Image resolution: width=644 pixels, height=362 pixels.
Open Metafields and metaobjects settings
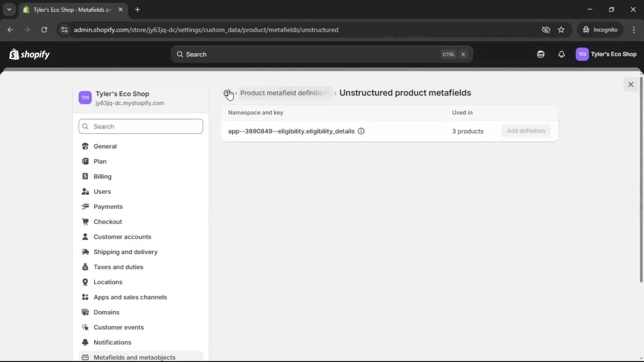pos(135,357)
